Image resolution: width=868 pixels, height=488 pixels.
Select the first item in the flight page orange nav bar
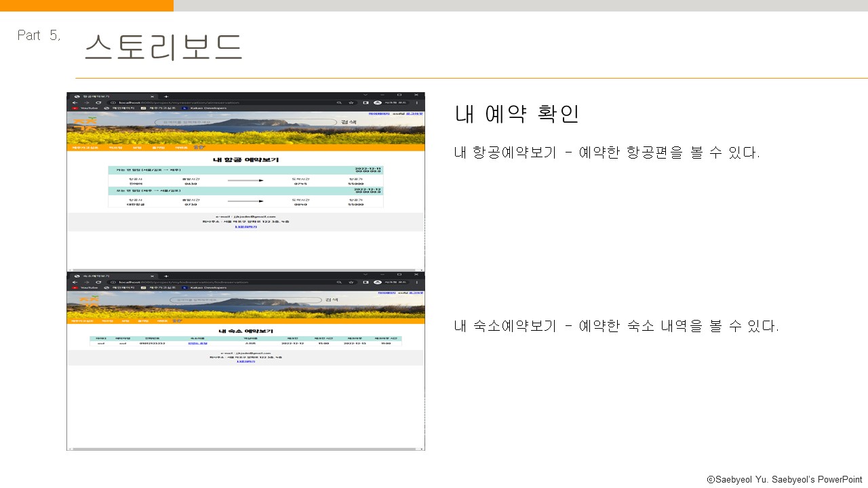(x=85, y=147)
